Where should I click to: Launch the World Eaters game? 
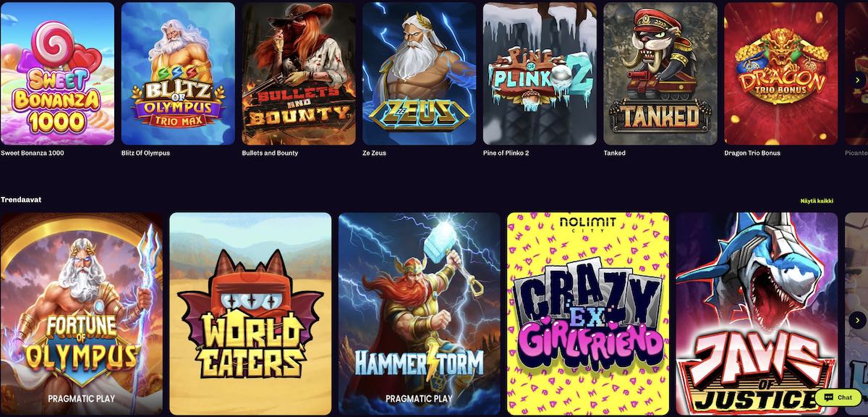250,313
